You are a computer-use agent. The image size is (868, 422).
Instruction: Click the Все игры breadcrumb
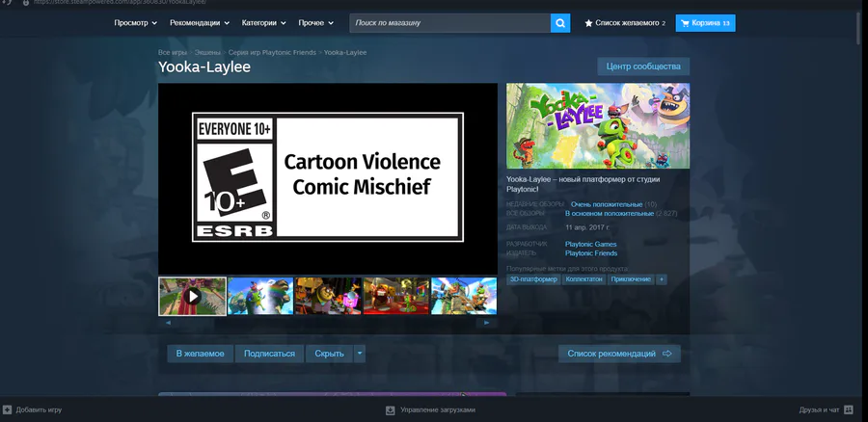[x=173, y=53]
